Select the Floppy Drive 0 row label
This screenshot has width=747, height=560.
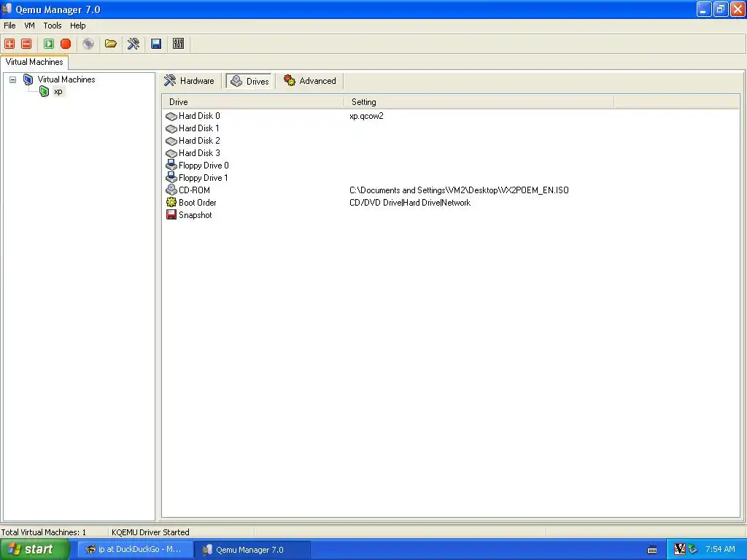[204, 166]
